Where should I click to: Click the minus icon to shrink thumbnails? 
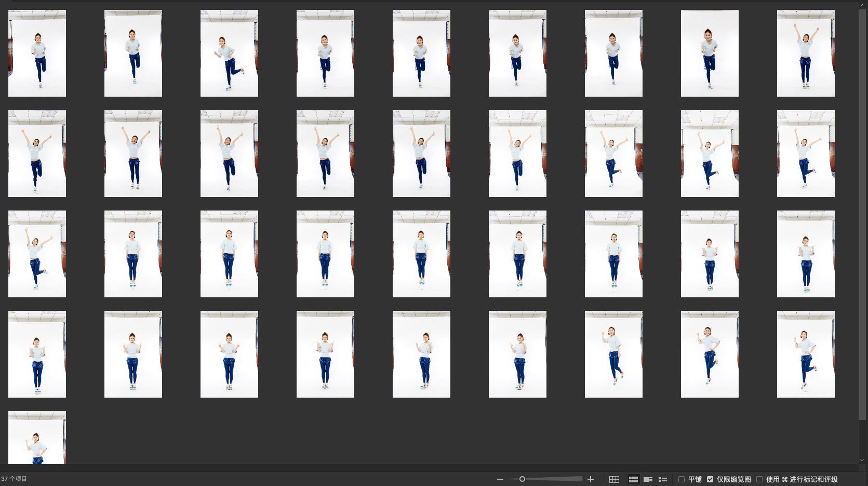click(500, 479)
